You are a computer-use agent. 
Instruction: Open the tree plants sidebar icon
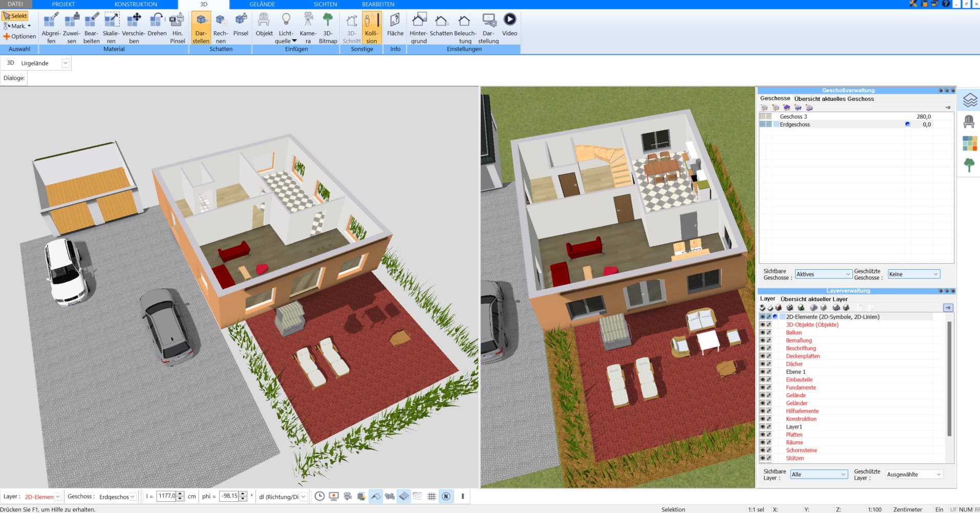[969, 165]
